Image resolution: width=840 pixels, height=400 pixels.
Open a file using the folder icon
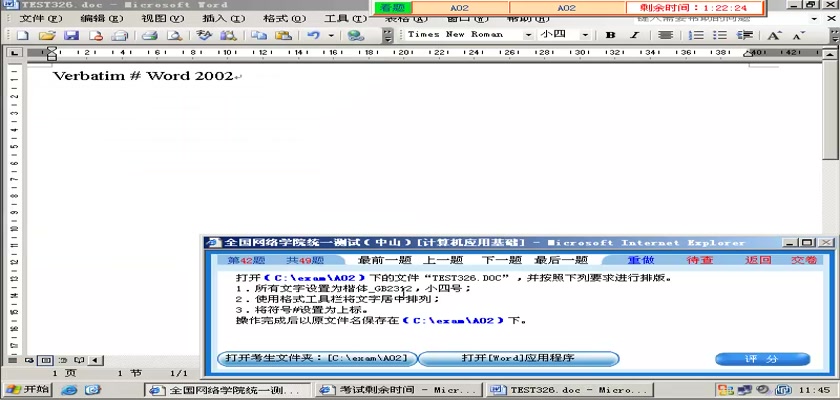[x=47, y=36]
